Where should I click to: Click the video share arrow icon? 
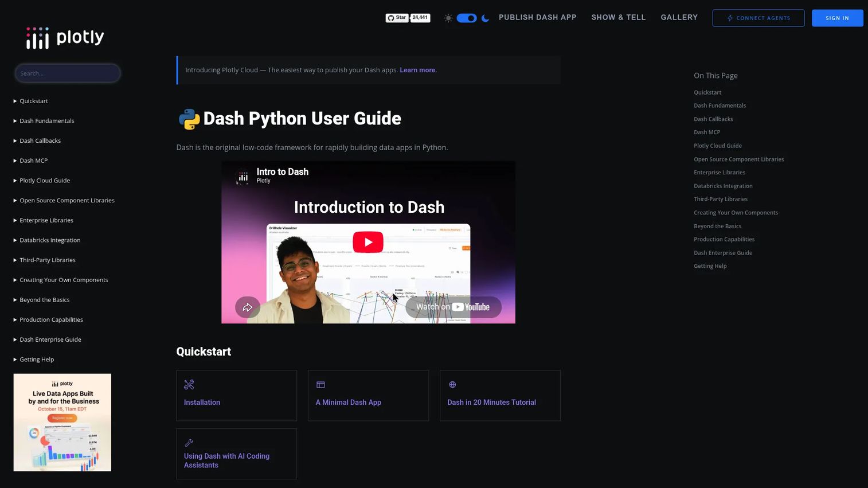pyautogui.click(x=248, y=307)
